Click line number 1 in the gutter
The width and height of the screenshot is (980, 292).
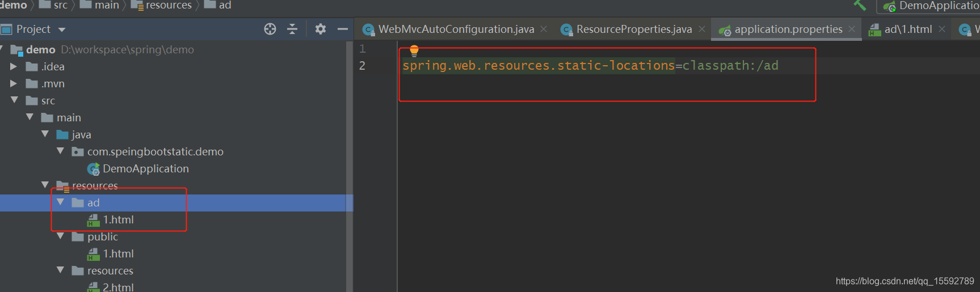click(362, 49)
